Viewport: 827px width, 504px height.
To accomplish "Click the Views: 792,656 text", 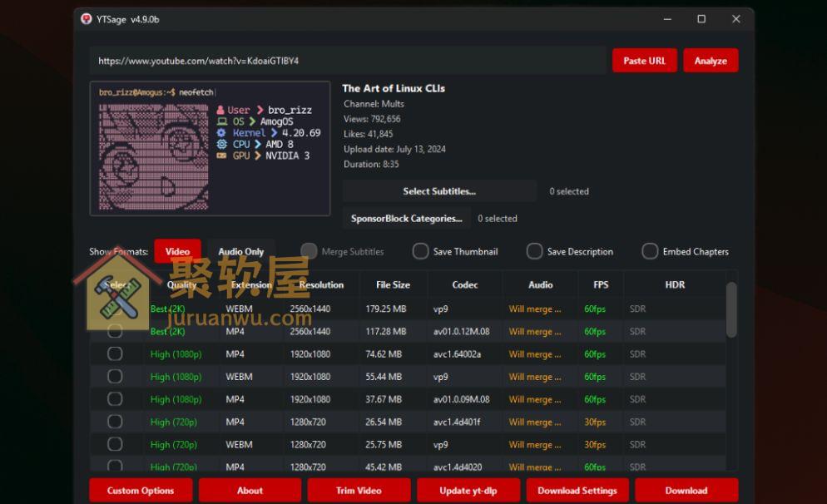I will pyautogui.click(x=372, y=119).
